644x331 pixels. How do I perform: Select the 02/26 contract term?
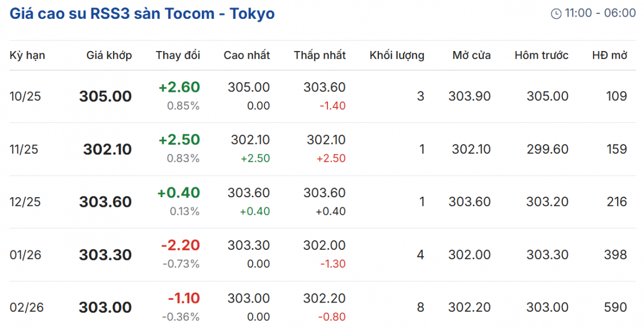[x=25, y=307]
